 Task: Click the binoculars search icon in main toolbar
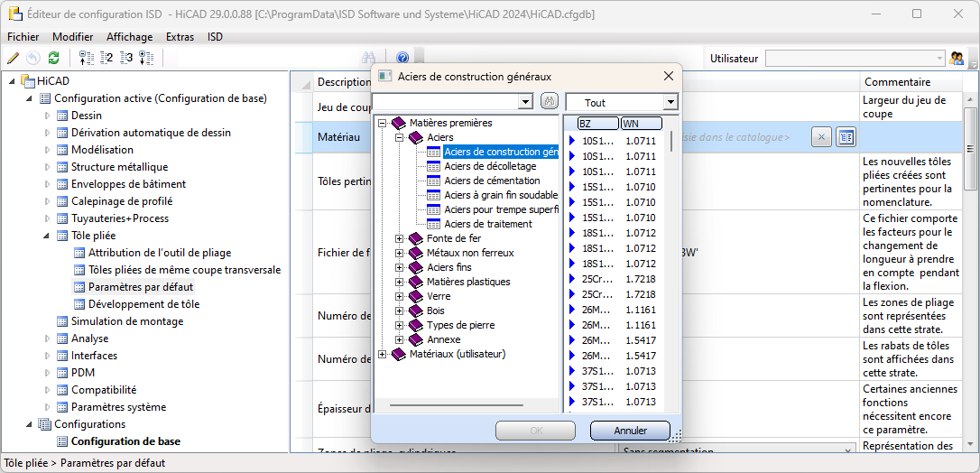tap(369, 58)
